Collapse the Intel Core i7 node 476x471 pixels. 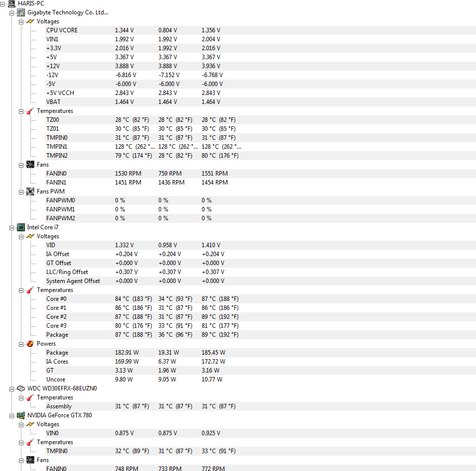click(12, 228)
